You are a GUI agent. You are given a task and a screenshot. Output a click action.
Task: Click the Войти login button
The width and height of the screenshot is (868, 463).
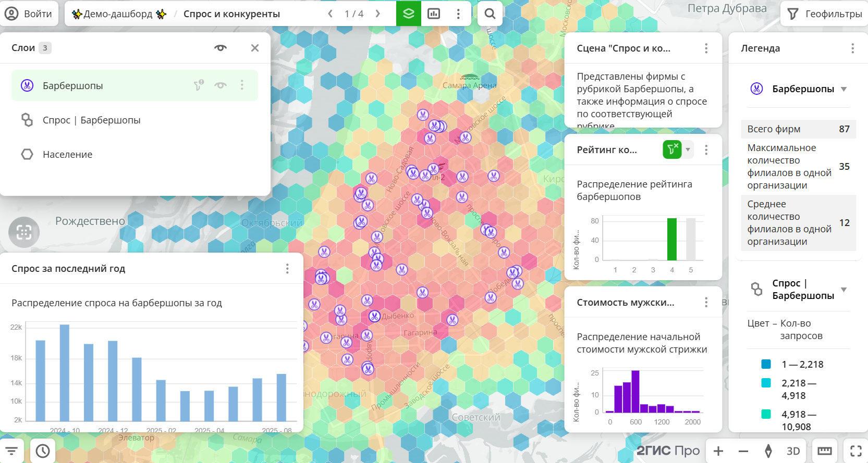(29, 14)
